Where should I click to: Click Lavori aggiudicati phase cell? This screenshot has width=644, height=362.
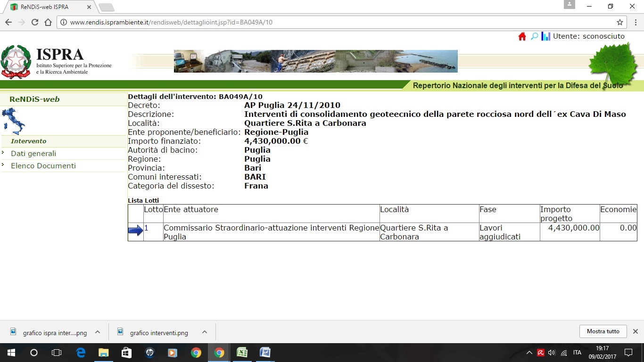click(509, 232)
